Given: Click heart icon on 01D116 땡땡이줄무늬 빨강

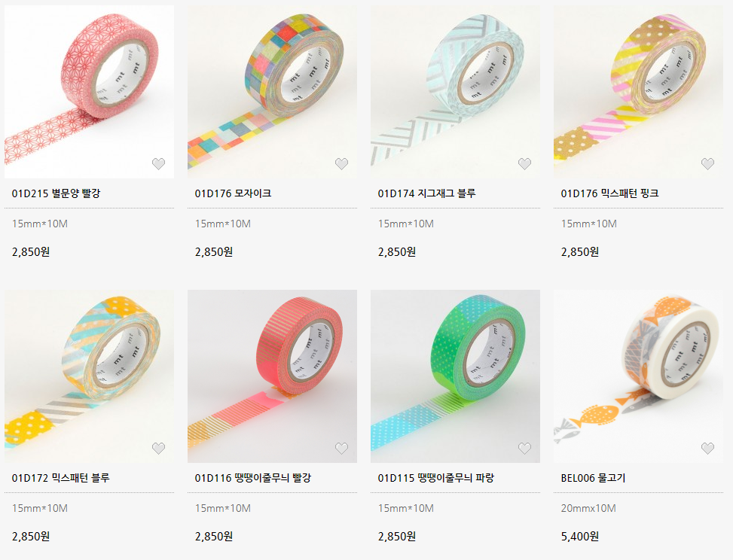Looking at the screenshot, I should click(342, 449).
